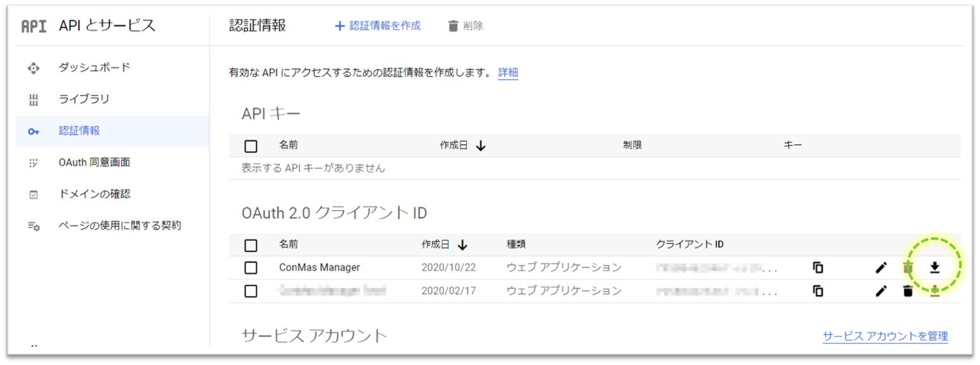Copy the ConMas Manager client ID

click(818, 268)
